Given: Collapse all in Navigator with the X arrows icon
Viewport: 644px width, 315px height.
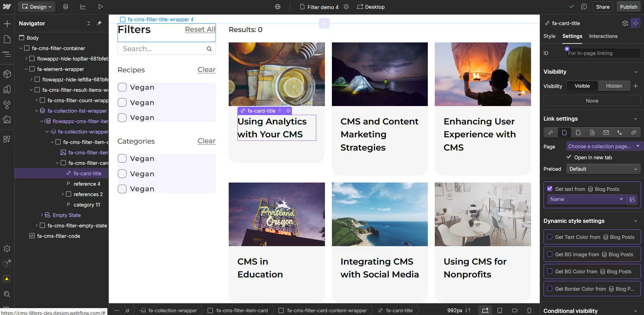Looking at the screenshot, I should 89,23.
